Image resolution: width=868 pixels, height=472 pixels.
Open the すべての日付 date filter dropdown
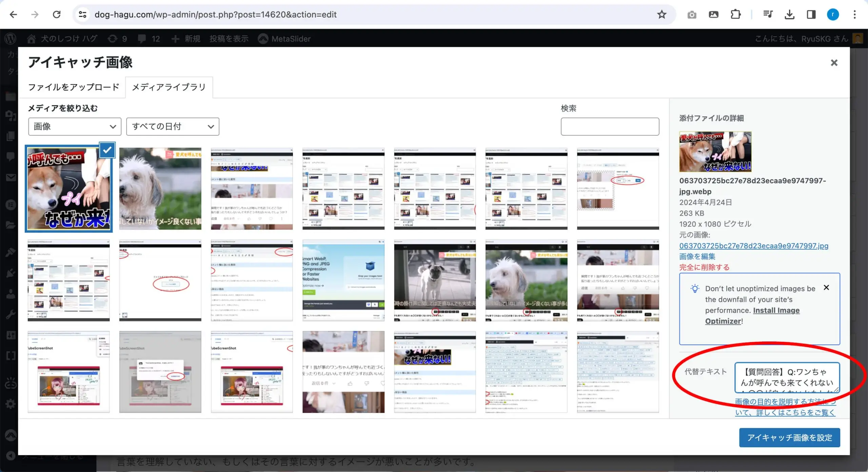[173, 126]
